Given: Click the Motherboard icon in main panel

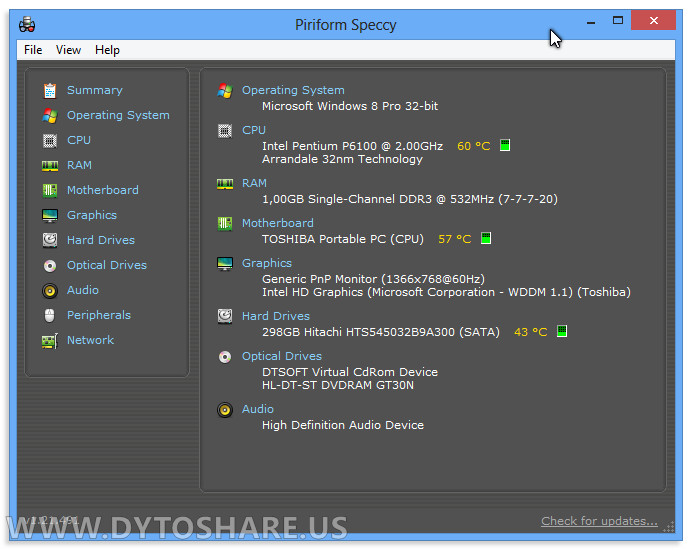Looking at the screenshot, I should point(225,224).
